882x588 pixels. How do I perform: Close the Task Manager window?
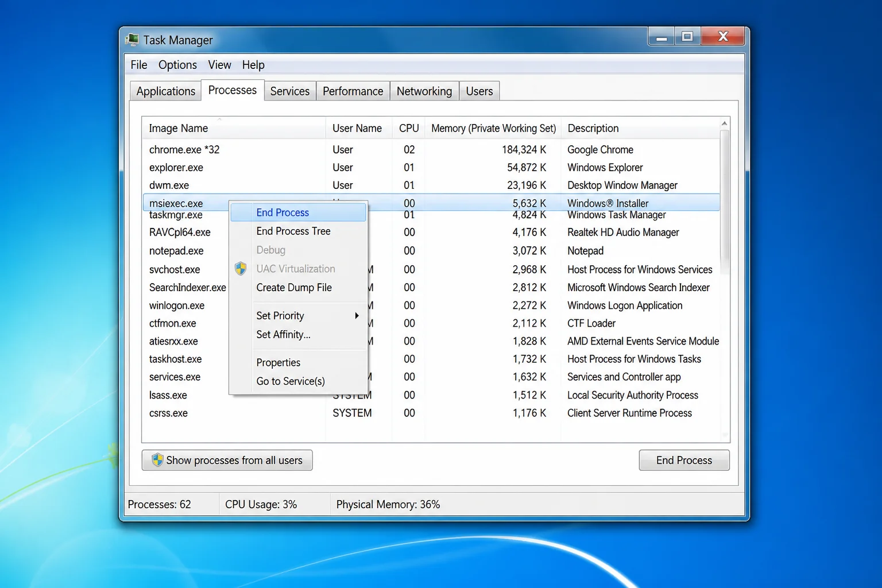coord(723,37)
